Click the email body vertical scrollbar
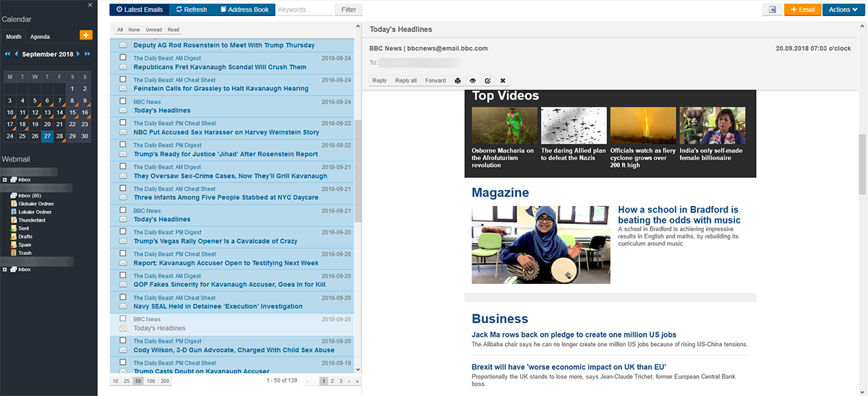 coord(862,164)
